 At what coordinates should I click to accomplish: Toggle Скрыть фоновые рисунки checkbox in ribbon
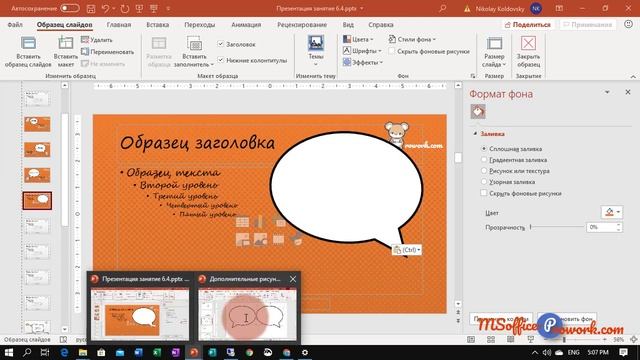(392, 51)
